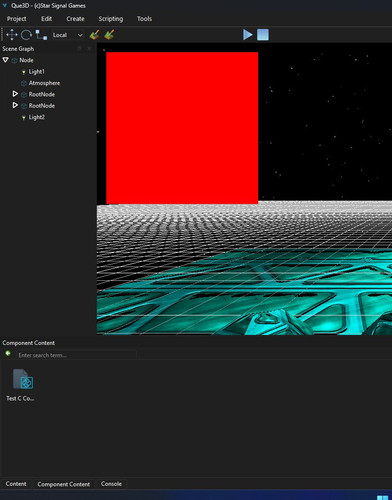Click the light bulb icon beside Light2
392x500 pixels.
point(23,117)
